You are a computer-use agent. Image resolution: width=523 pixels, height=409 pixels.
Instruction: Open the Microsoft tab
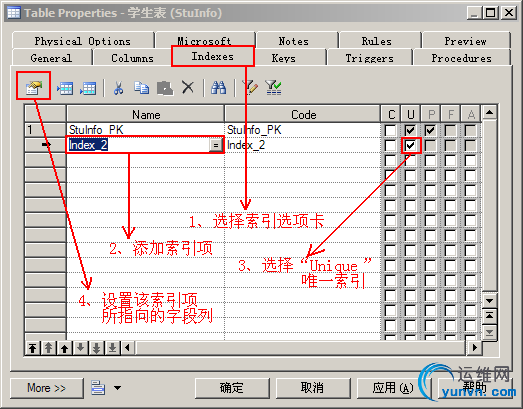(204, 40)
